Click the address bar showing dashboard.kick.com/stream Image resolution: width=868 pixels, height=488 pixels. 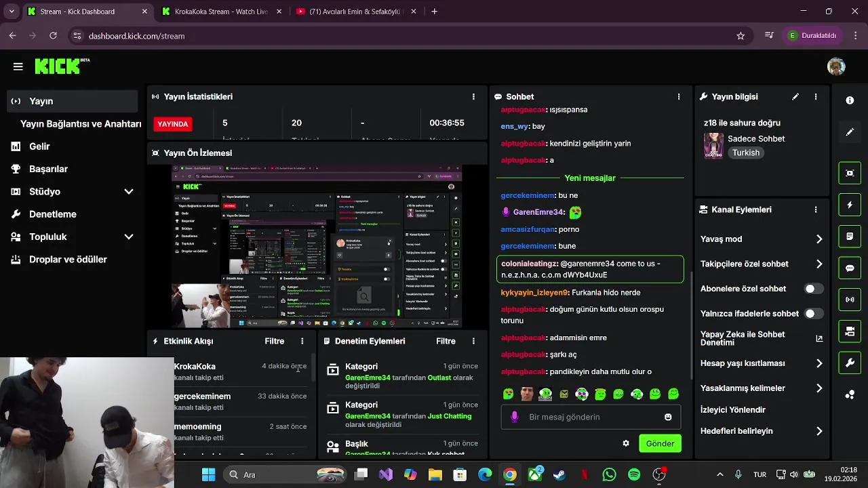407,36
